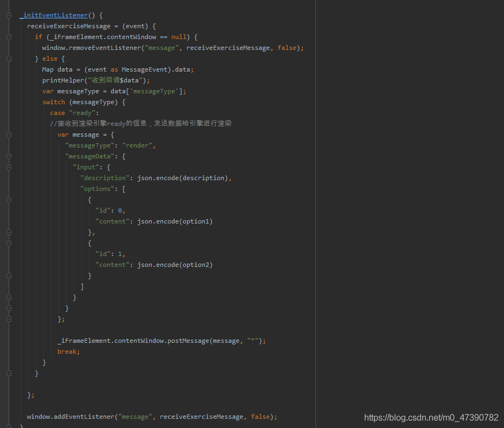504x428 pixels.
Task: Click the _initEventListener method name link
Action: (x=53, y=15)
